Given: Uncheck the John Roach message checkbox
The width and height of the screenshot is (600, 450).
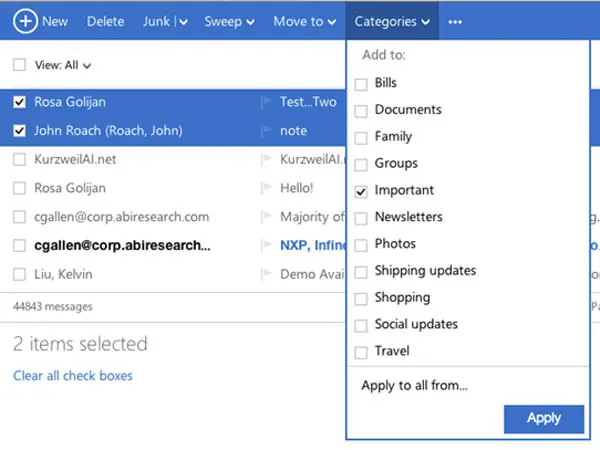Looking at the screenshot, I should coord(19,130).
